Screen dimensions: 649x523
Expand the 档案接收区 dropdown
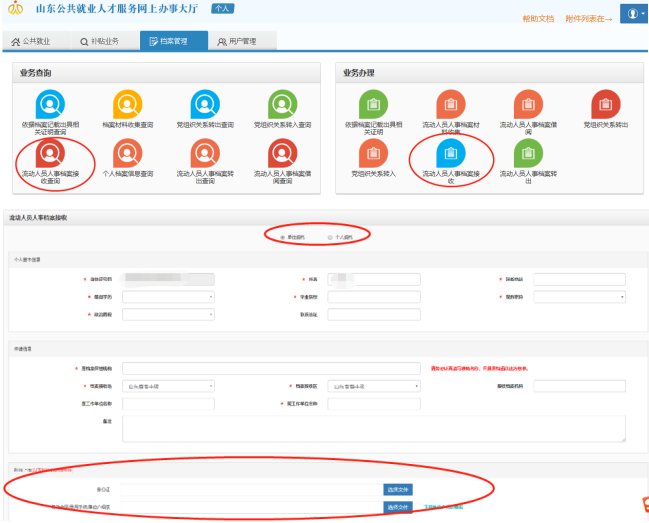[374, 386]
